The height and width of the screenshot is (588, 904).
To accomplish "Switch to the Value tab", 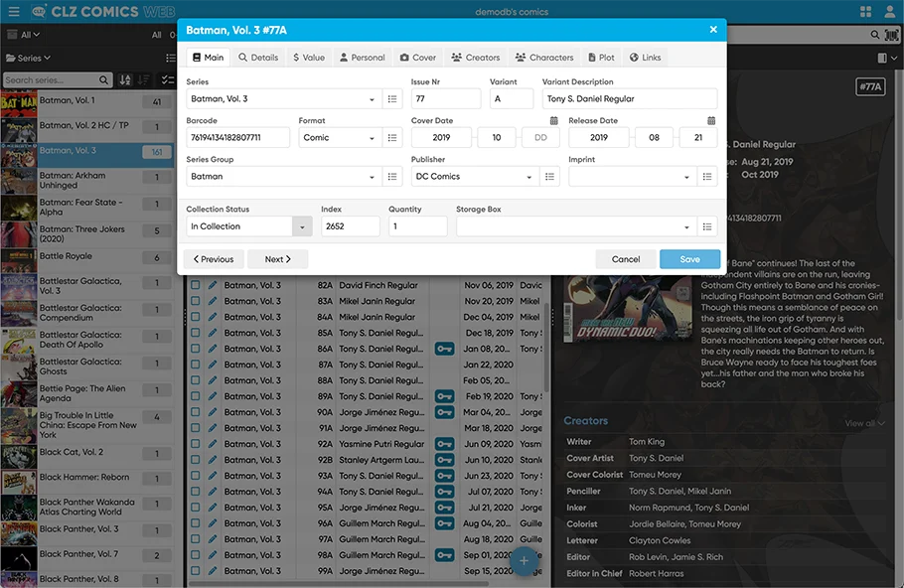I will coord(309,58).
